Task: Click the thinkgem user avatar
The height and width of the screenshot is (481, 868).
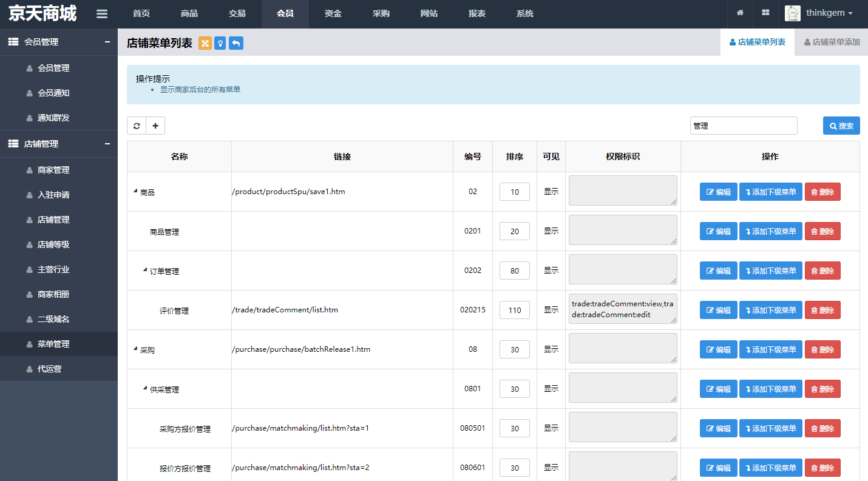Action: click(793, 13)
